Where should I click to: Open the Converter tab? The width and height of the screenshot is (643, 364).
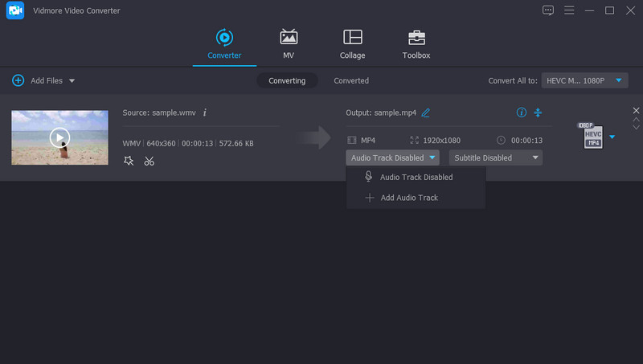[x=223, y=44]
